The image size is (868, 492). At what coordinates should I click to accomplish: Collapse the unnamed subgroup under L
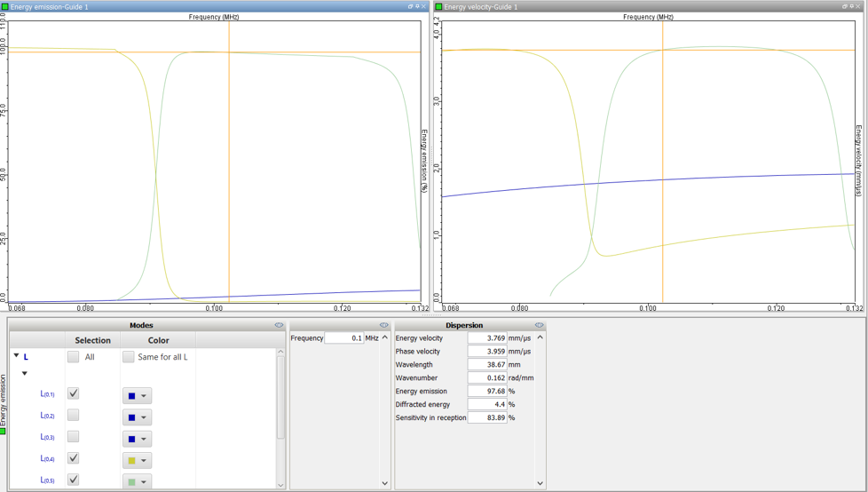[24, 373]
